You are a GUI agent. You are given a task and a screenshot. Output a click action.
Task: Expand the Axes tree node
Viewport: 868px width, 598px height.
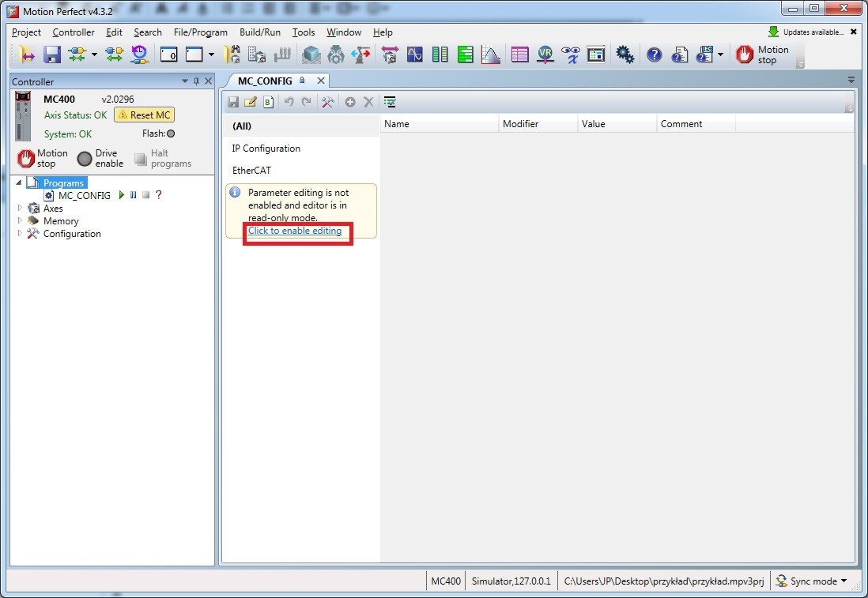click(x=20, y=208)
